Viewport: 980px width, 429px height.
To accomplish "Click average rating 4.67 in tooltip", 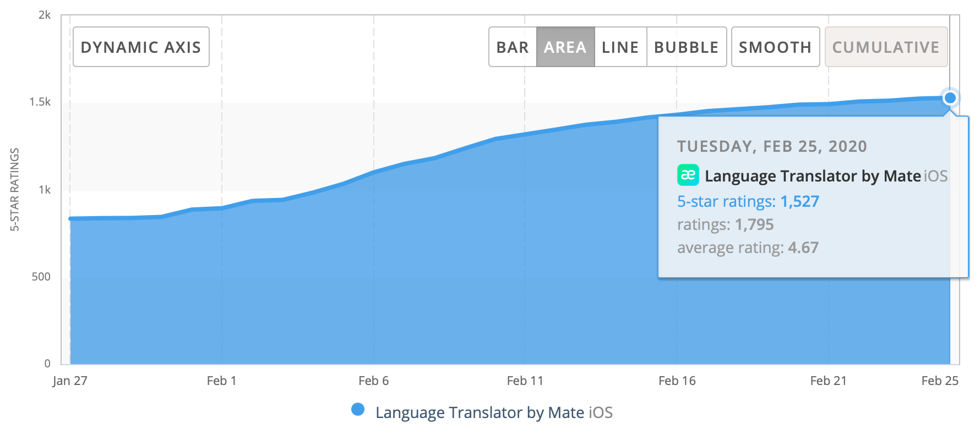I will [803, 248].
